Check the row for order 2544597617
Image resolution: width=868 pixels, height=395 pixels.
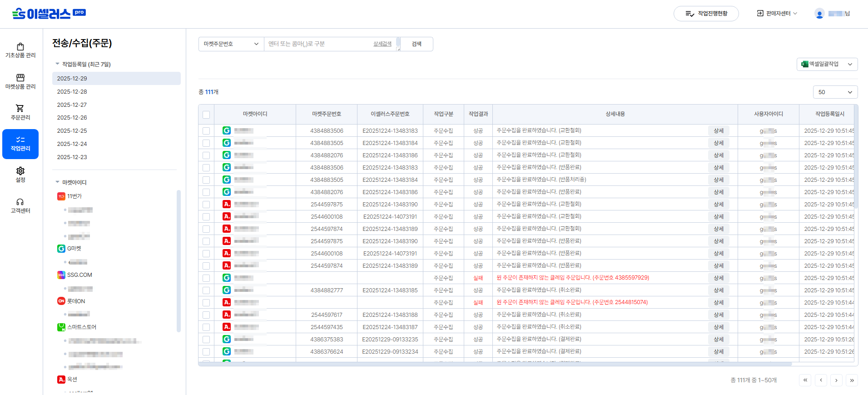(x=206, y=315)
